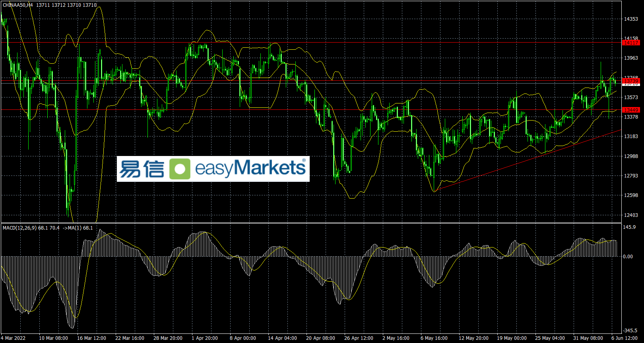Click the 14353 price axis label
This screenshot has width=644, height=343.
[x=631, y=19]
